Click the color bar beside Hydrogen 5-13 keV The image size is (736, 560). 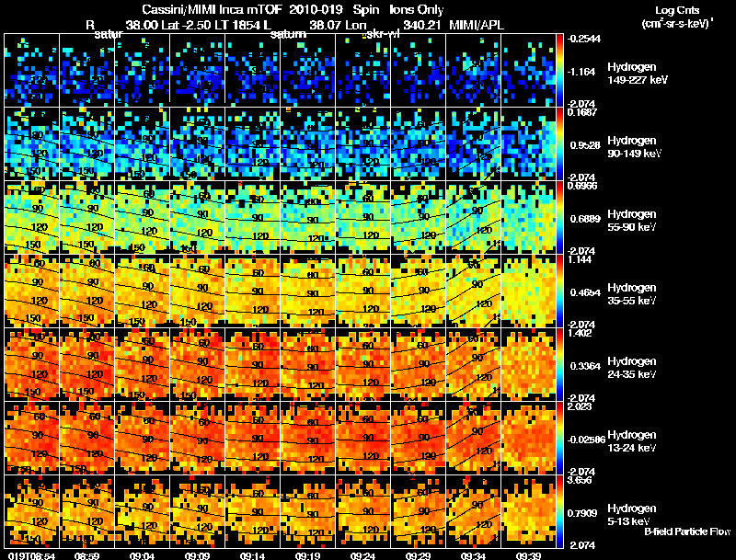point(559,511)
